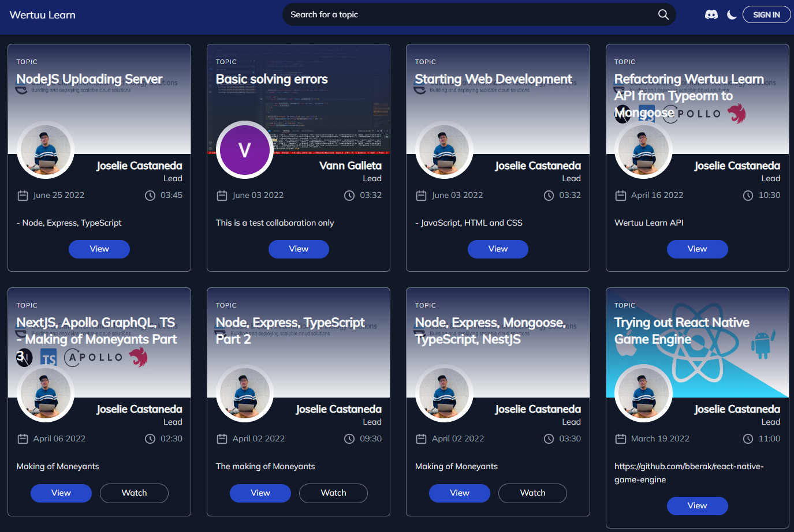View the NodeJS Uploading Server topic
The height and width of the screenshot is (532, 794).
coord(99,249)
